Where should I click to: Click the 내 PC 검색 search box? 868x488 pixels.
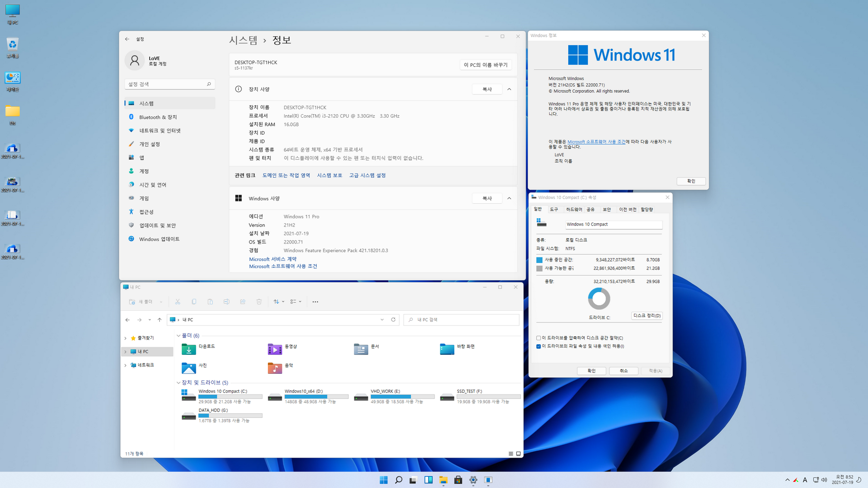tap(461, 320)
